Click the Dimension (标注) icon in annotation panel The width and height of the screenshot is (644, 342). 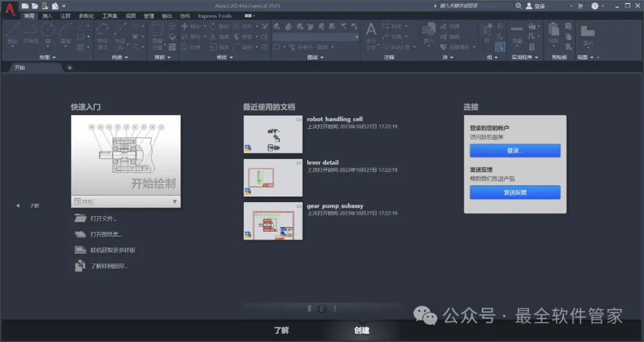point(385,26)
